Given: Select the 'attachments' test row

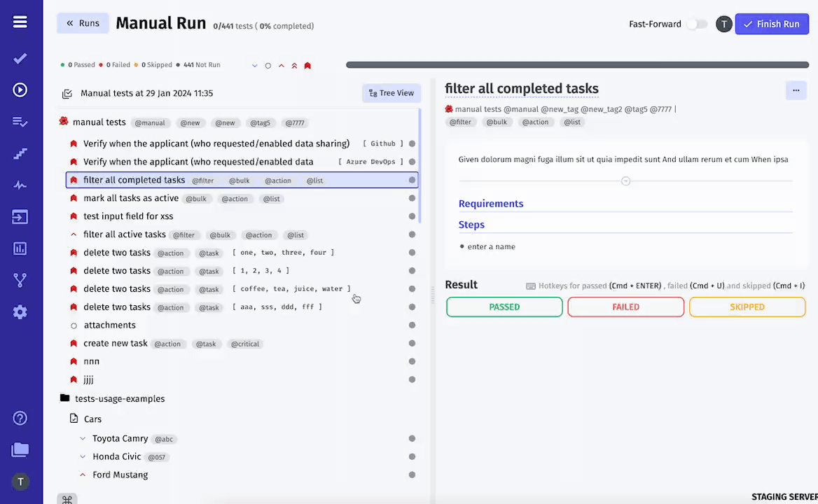Looking at the screenshot, I should 242,325.
